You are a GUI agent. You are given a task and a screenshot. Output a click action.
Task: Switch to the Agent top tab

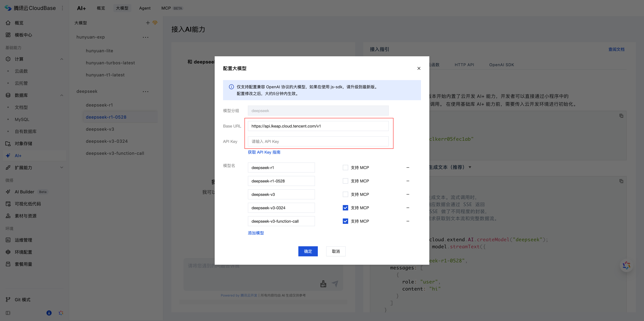(145, 8)
